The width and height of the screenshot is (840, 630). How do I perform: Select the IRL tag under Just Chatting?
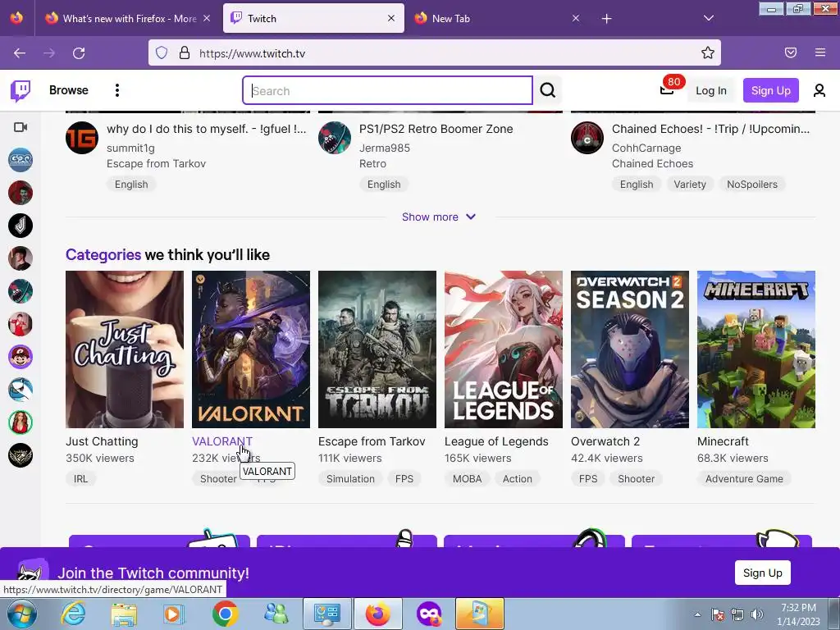(x=81, y=478)
